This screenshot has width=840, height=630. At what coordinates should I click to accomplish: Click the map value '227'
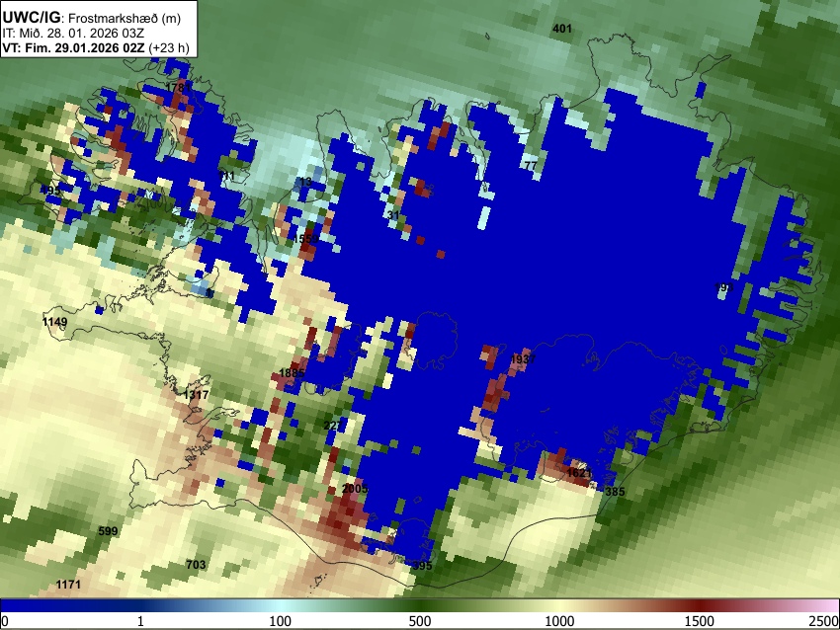point(333,426)
